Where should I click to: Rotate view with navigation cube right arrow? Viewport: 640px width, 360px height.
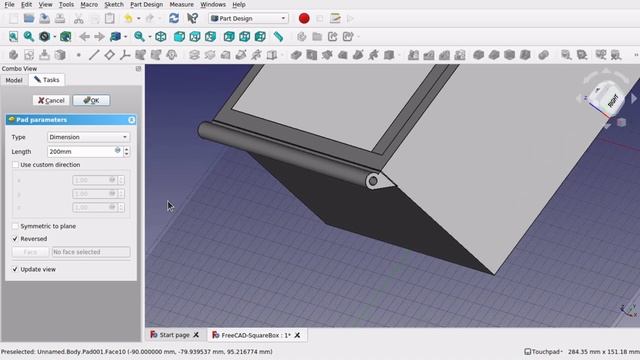click(633, 98)
